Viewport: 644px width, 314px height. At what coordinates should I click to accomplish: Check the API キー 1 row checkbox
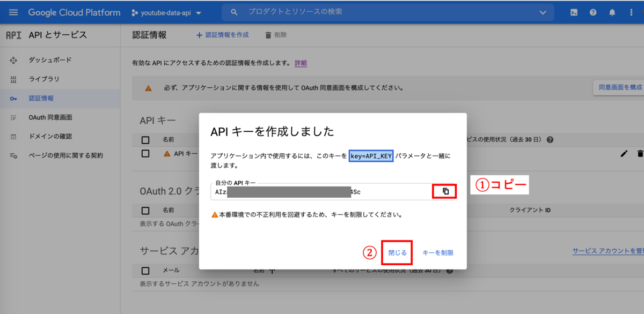pyautogui.click(x=145, y=154)
